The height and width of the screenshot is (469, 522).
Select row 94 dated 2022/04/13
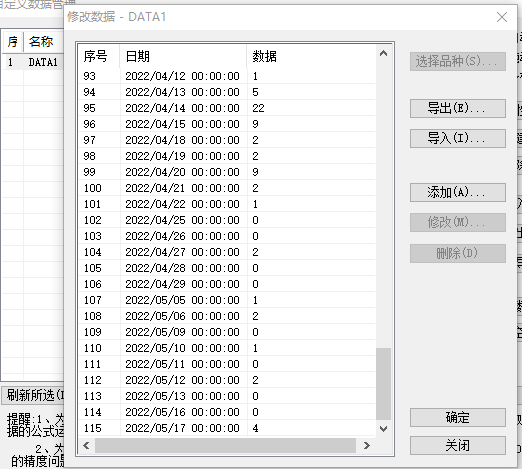click(x=227, y=92)
